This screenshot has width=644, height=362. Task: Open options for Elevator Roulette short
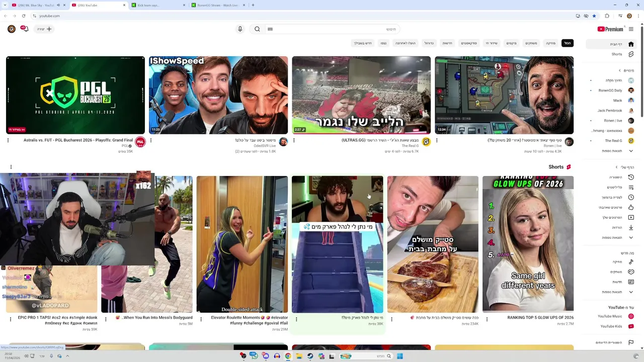click(201, 318)
